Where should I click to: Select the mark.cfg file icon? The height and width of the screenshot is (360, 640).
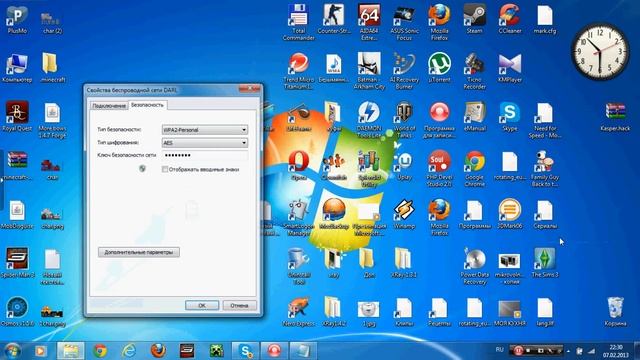tap(545, 19)
